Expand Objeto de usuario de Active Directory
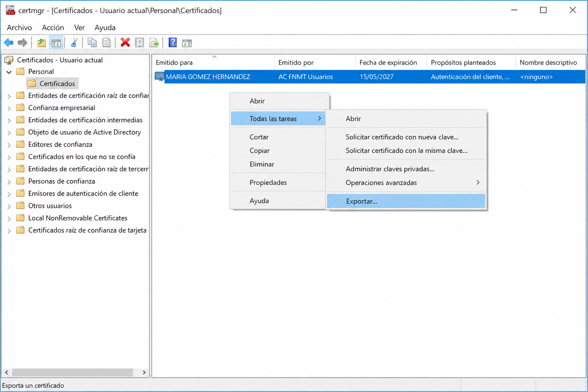 pyautogui.click(x=9, y=133)
